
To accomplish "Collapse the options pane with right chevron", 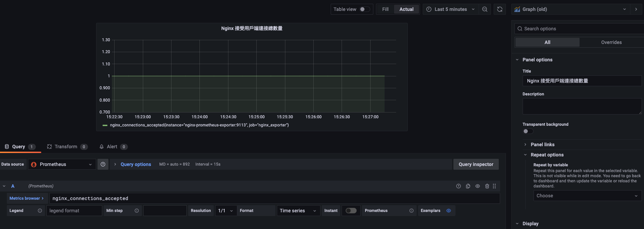I will 636,9.
